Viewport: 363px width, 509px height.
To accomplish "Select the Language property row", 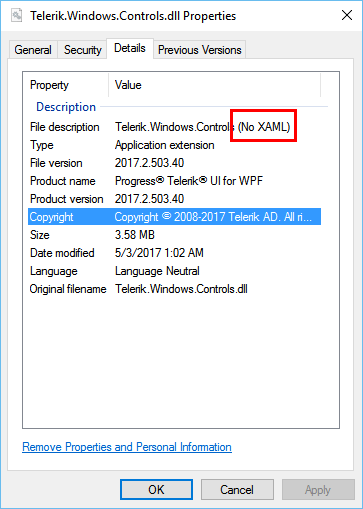I will pos(174,271).
